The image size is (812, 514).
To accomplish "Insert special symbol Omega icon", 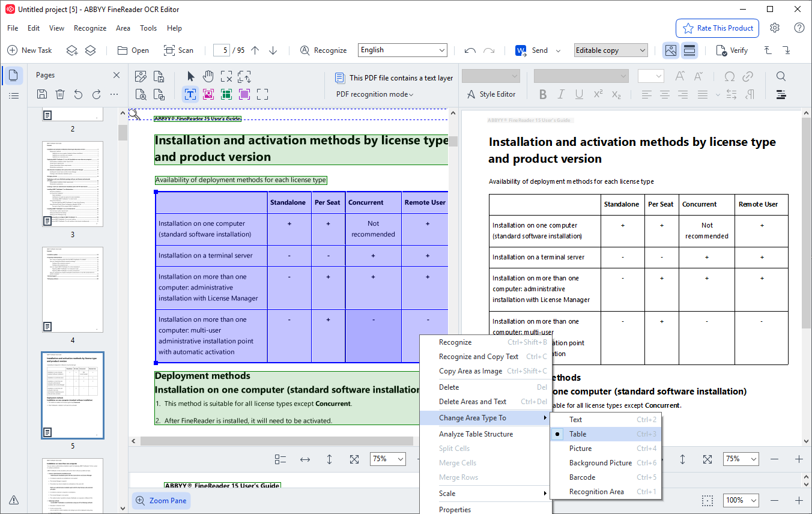I will pyautogui.click(x=730, y=76).
